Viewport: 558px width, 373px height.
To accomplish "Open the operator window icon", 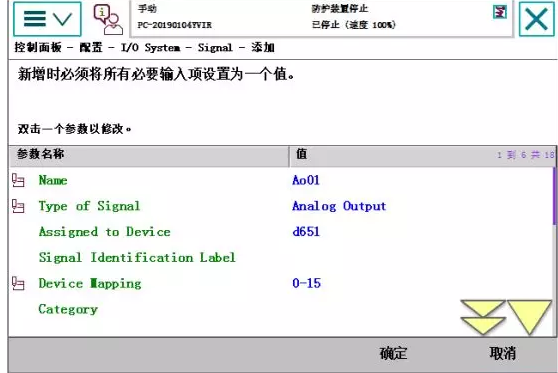I will coord(108,20).
